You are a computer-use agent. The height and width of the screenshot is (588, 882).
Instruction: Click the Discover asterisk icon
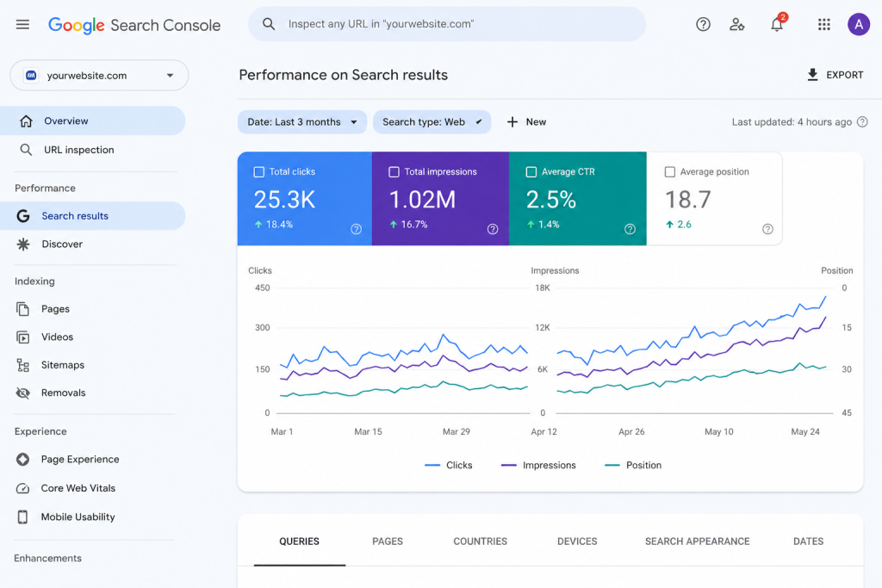(23, 244)
